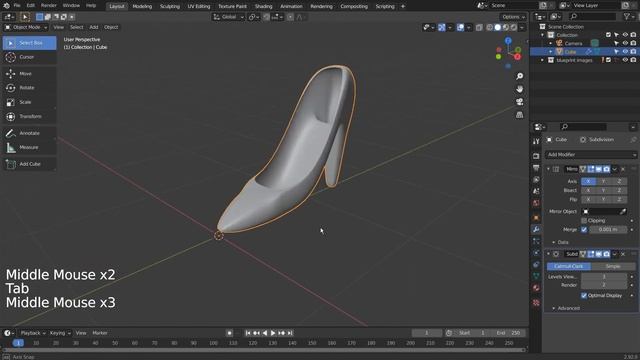Switch to the Sculpting workspace tab
The image size is (640, 360).
click(170, 7)
